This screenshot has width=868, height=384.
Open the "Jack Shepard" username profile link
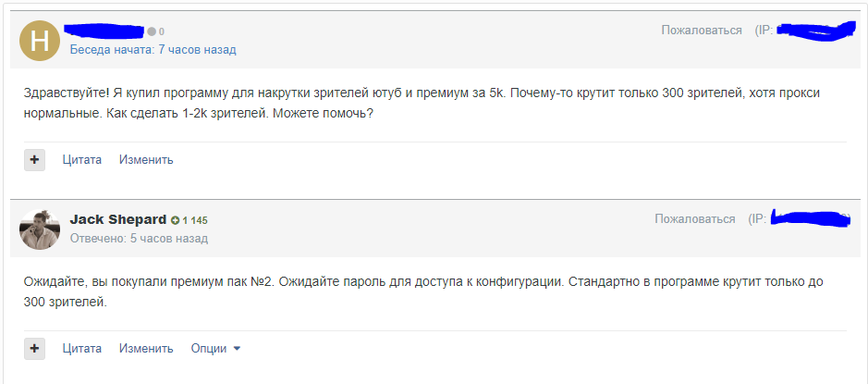(118, 220)
